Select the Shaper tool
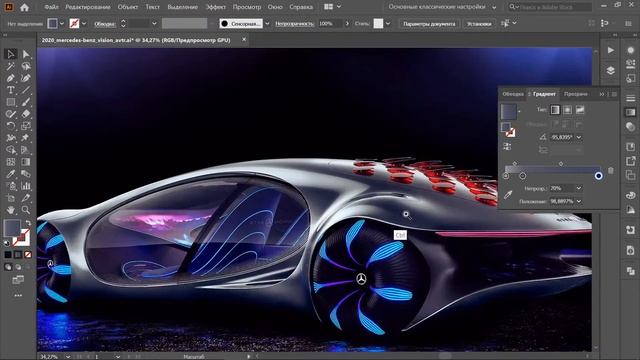 [x=11, y=114]
